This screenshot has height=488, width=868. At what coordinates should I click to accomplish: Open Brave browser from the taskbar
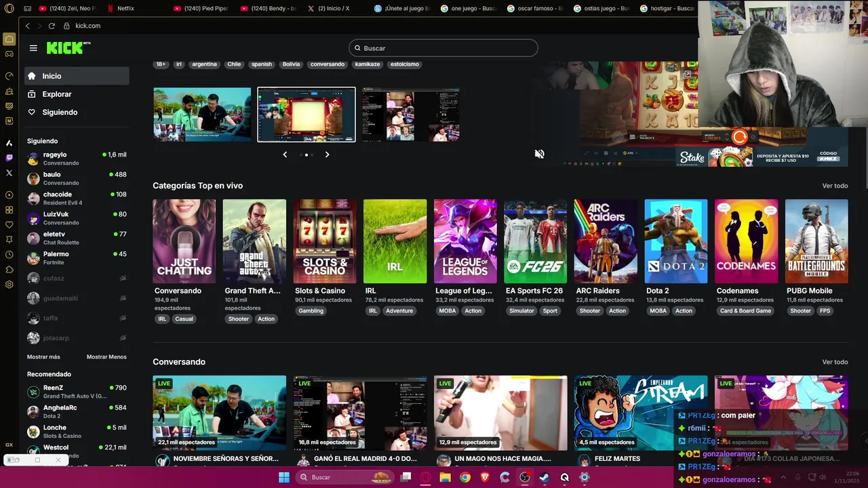tap(485, 477)
